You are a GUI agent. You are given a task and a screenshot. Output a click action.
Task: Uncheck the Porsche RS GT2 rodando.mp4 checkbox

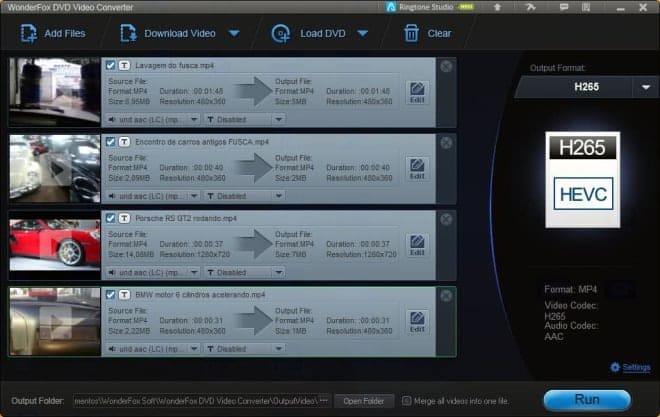(x=111, y=218)
